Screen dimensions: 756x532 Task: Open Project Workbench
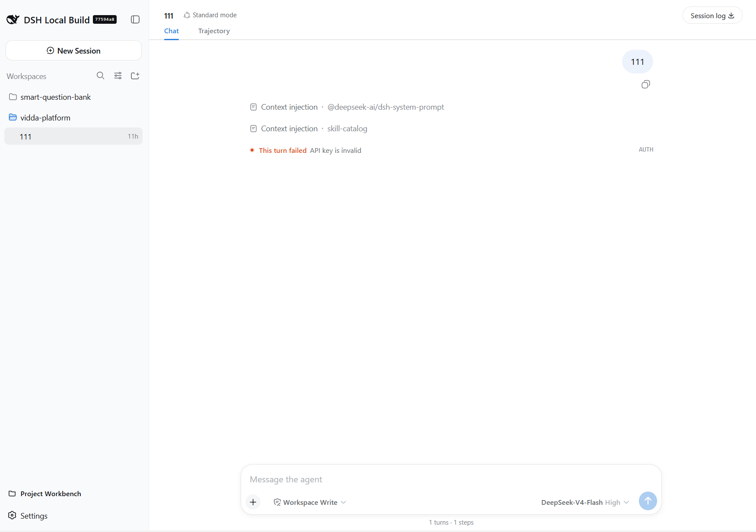[45, 494]
